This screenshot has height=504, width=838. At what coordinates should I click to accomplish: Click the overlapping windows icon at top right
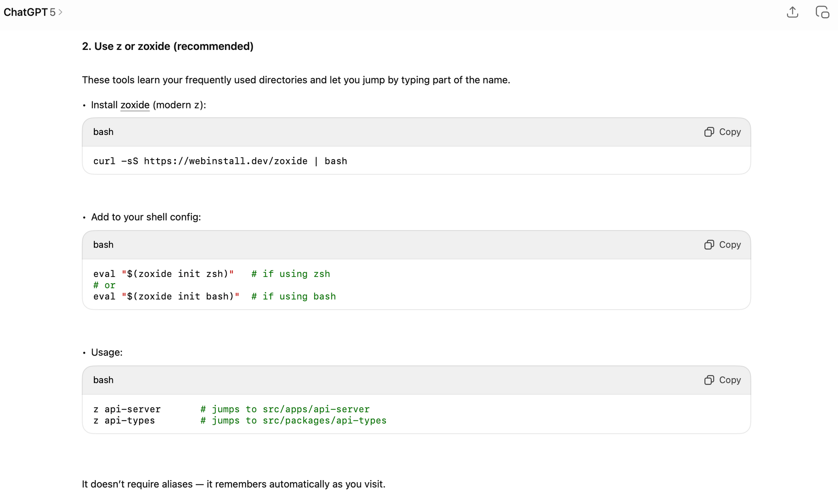pyautogui.click(x=822, y=12)
